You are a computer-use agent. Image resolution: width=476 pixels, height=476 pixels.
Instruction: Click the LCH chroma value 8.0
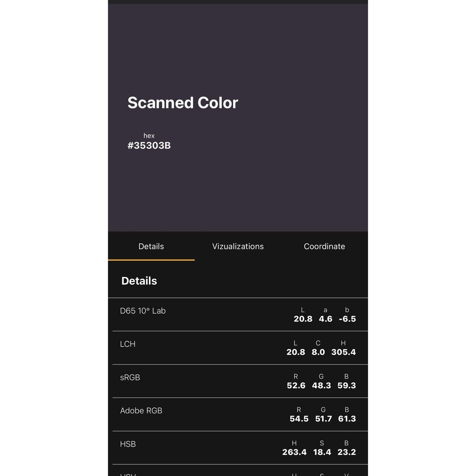click(318, 352)
